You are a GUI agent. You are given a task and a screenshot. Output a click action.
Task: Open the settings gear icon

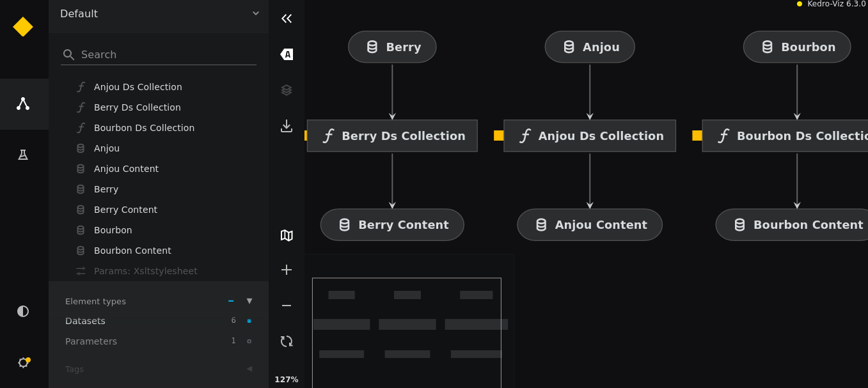tap(23, 362)
